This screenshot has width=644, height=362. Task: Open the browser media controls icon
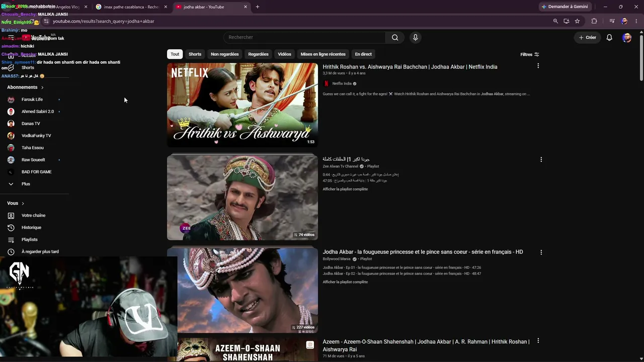(612, 21)
